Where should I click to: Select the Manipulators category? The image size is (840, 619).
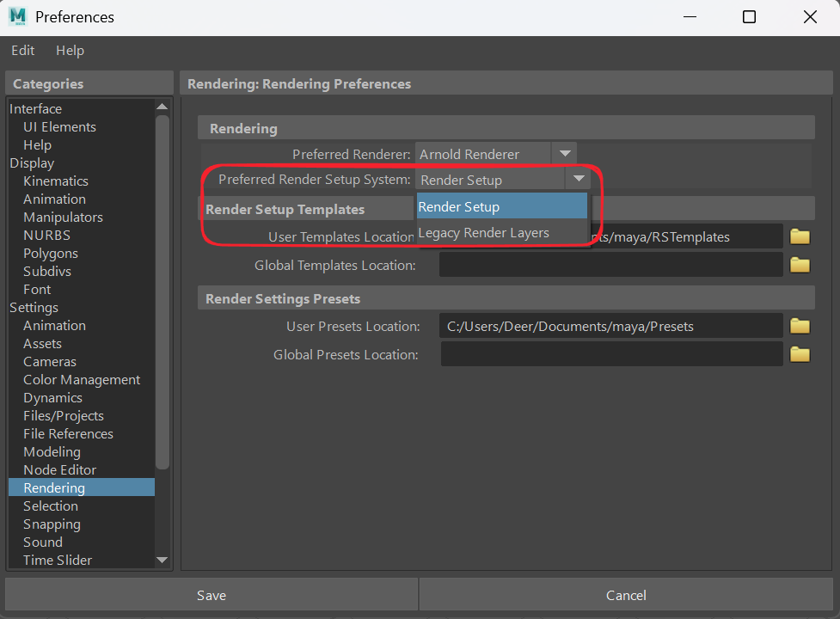tap(63, 217)
